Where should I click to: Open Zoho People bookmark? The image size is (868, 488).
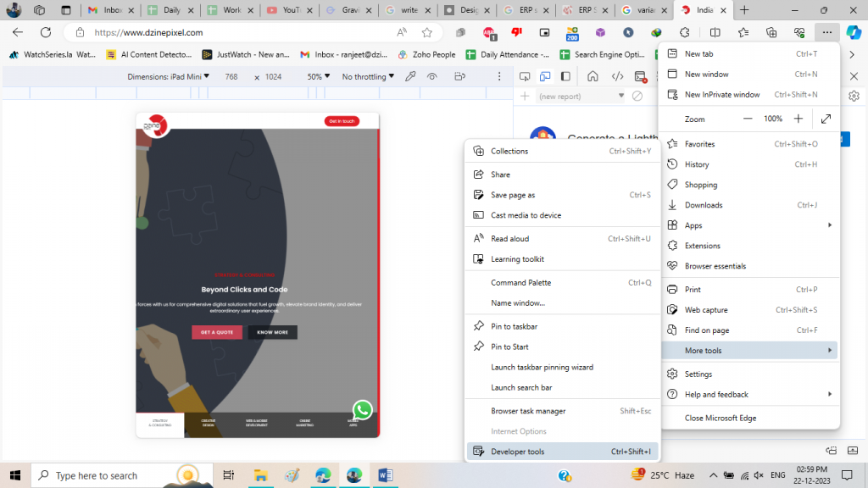(427, 54)
